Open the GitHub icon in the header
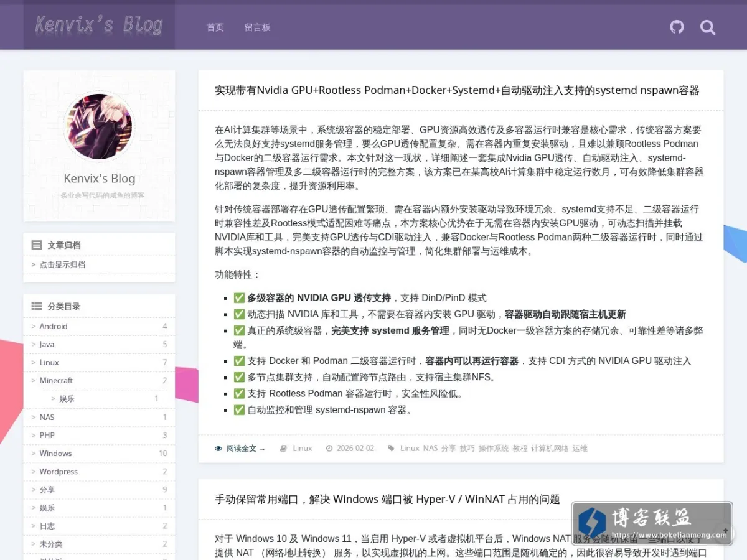 click(677, 27)
